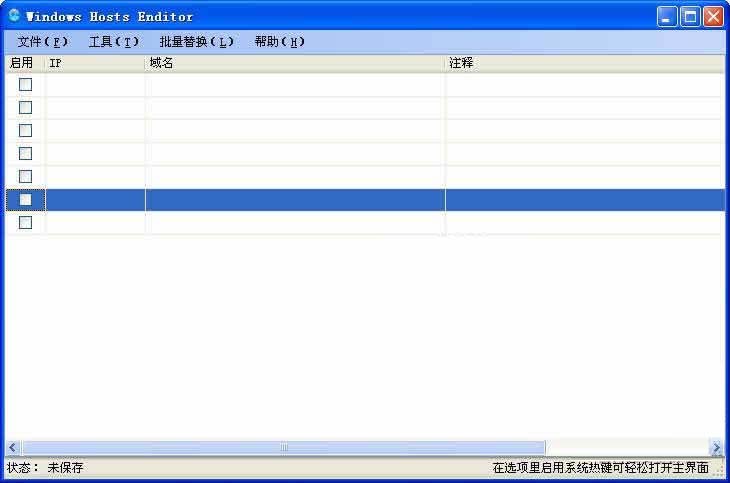Click the left arrow of horizontal scrollbar
Screen dimensions: 730x483
click(13, 447)
